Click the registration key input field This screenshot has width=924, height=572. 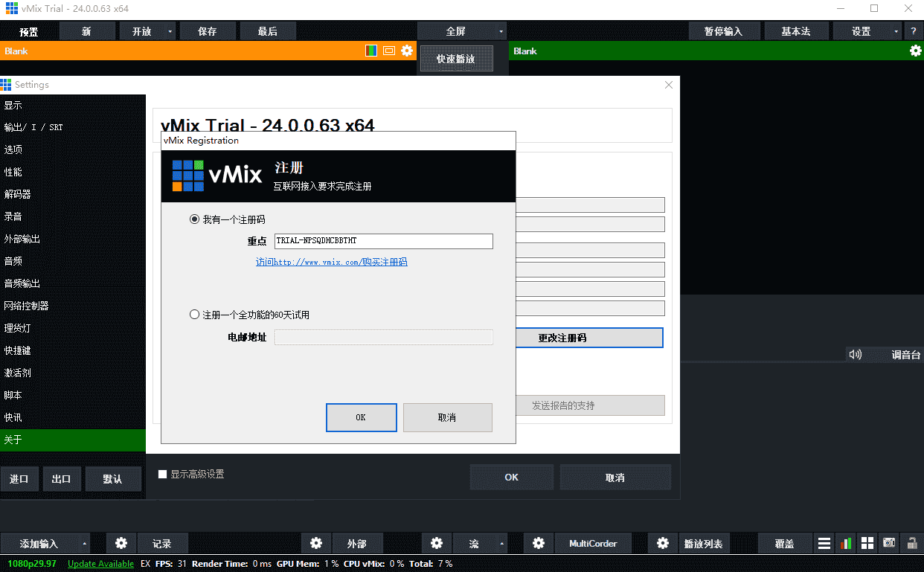click(x=383, y=241)
